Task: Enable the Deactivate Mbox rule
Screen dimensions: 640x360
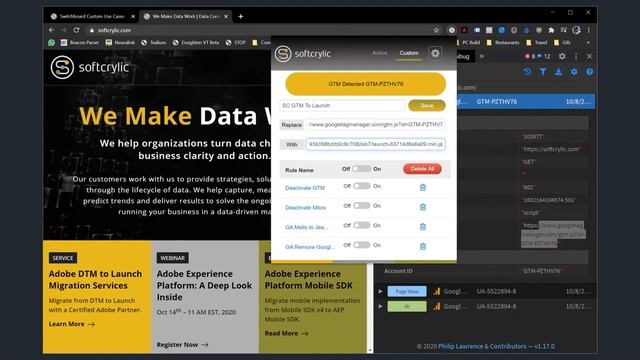Action: 362,205
